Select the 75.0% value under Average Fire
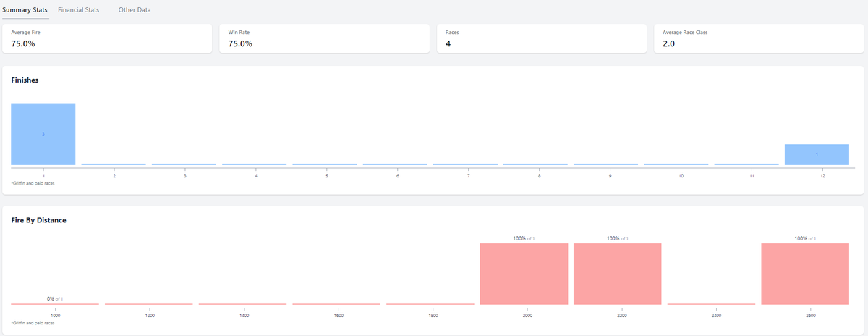The width and height of the screenshot is (868, 336). click(x=23, y=43)
